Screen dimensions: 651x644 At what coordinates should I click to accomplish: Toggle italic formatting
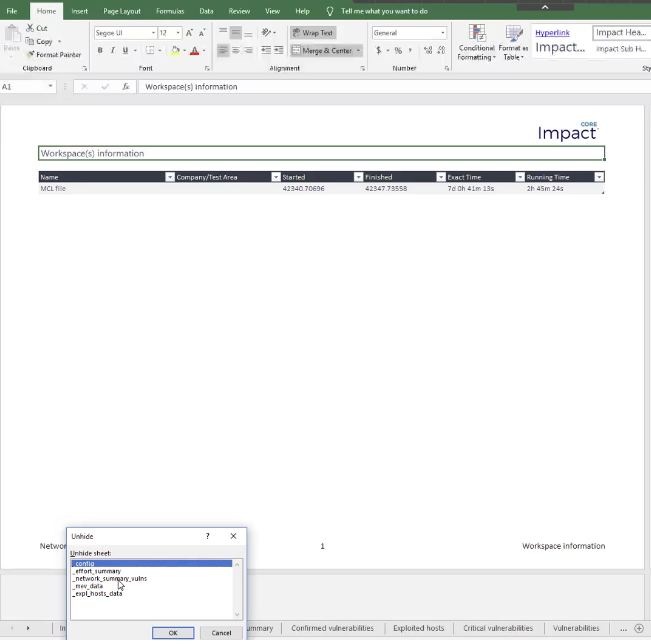point(112,50)
